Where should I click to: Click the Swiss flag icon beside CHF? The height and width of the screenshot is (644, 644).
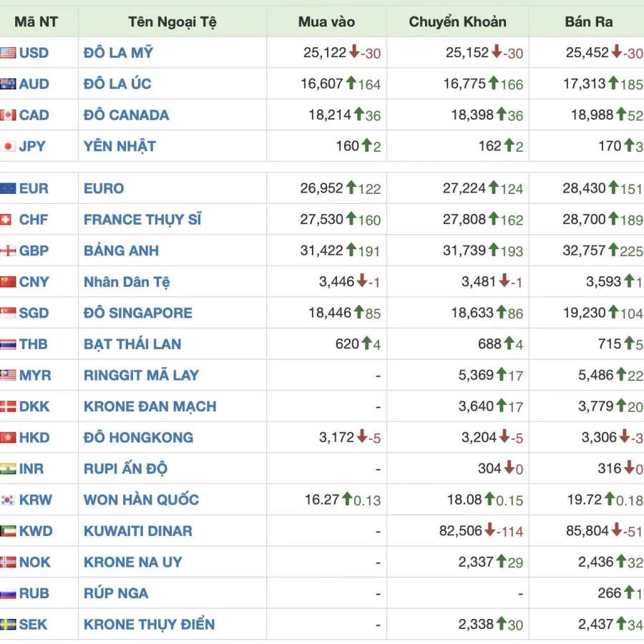pyautogui.click(x=6, y=220)
